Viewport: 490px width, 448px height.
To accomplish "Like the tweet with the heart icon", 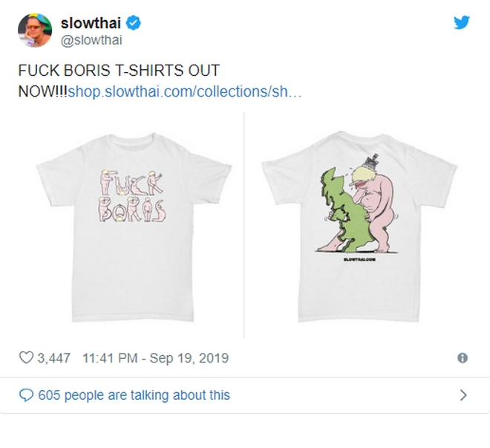I will (26, 358).
